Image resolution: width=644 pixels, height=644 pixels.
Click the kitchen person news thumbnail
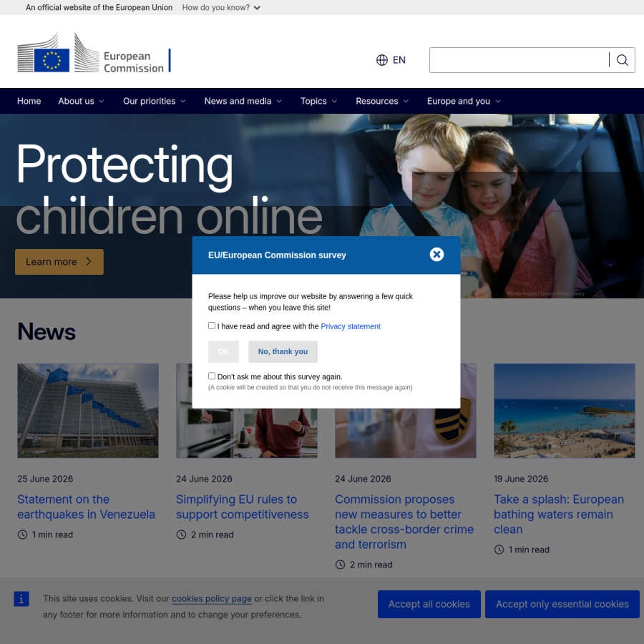247,434
